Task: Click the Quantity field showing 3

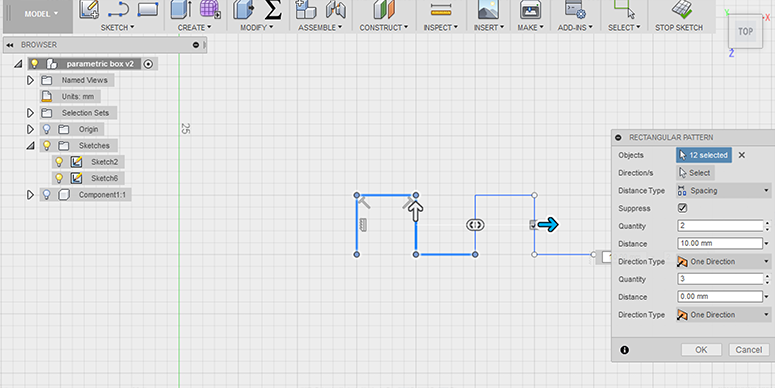Action: click(720, 279)
